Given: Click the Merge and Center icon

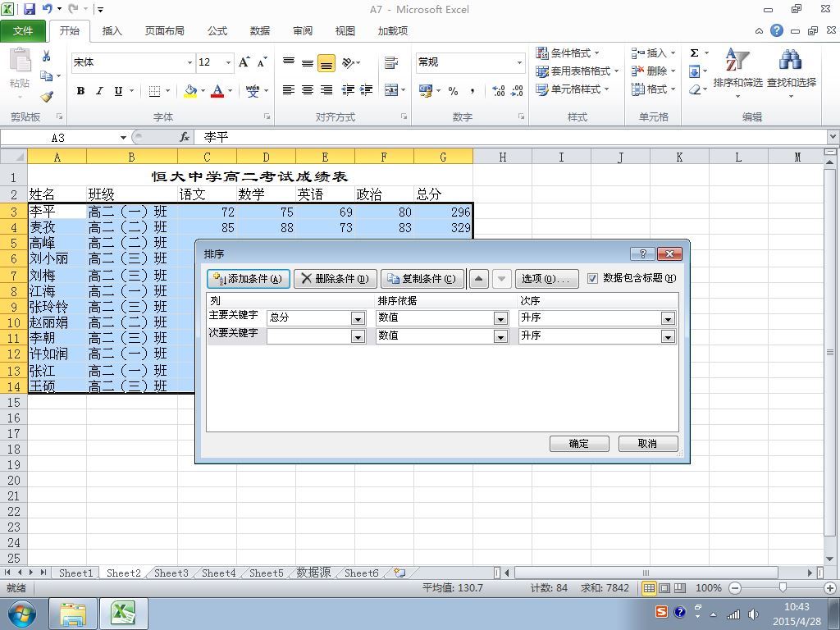Looking at the screenshot, I should 391,90.
